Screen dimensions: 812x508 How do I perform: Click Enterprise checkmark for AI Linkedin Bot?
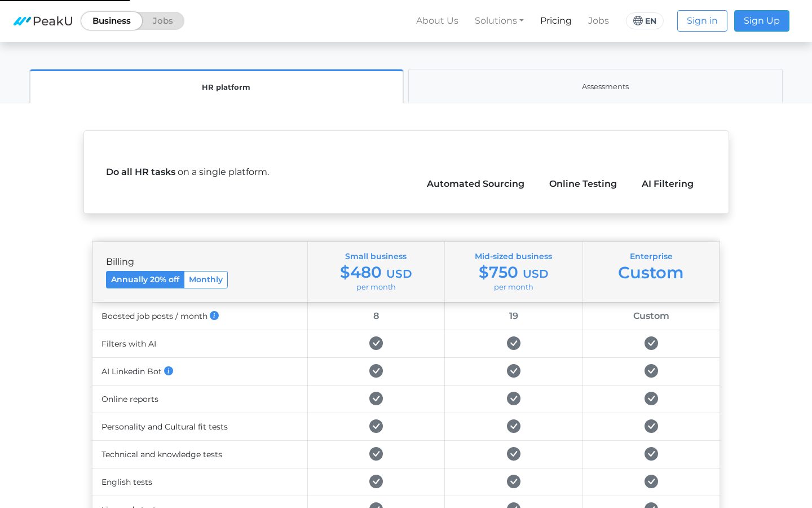tap(651, 371)
